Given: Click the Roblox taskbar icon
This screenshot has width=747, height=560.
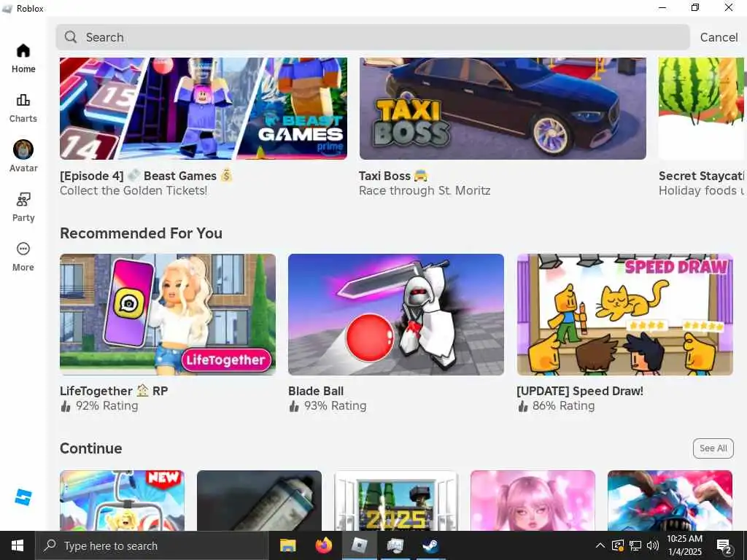Looking at the screenshot, I should point(359,545).
